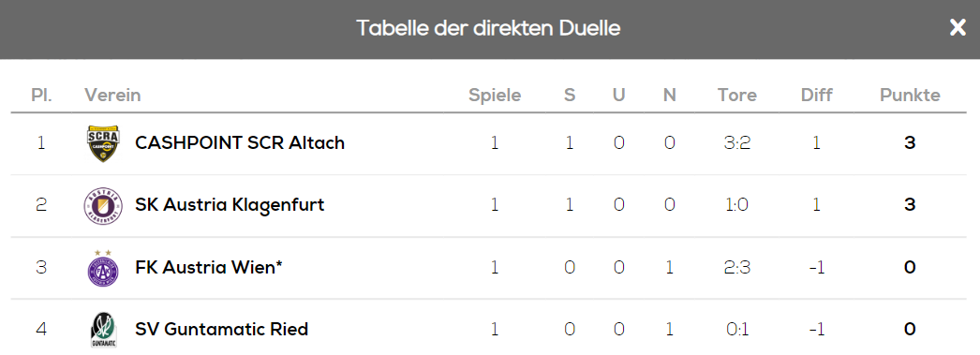This screenshot has height=355, width=980.
Task: Click the Punkte column header
Action: 910,95
